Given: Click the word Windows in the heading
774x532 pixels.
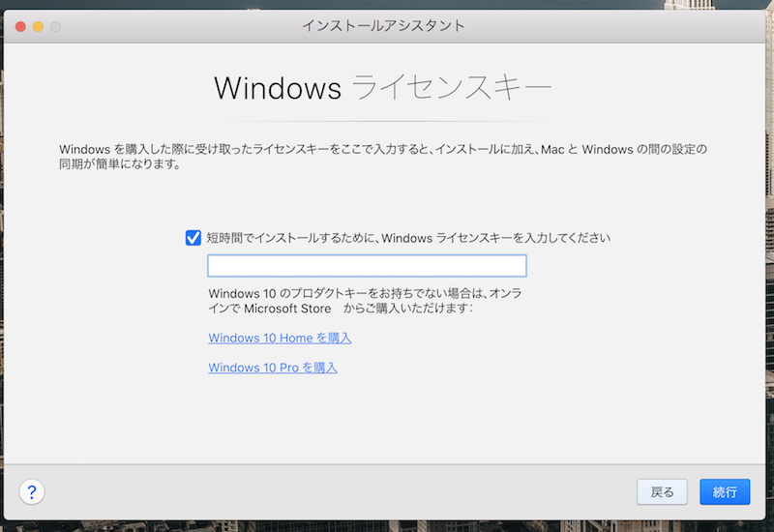Looking at the screenshot, I should pyautogui.click(x=278, y=88).
